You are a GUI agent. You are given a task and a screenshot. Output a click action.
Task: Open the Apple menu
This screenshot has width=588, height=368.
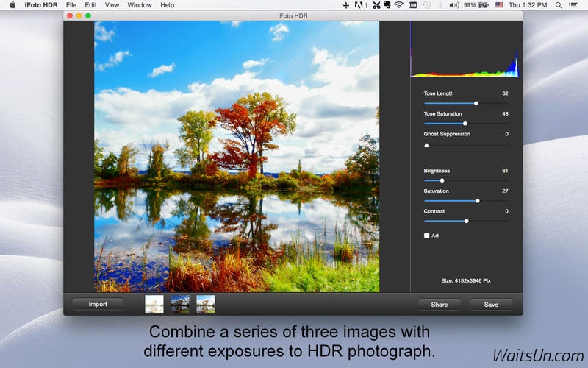pos(12,5)
